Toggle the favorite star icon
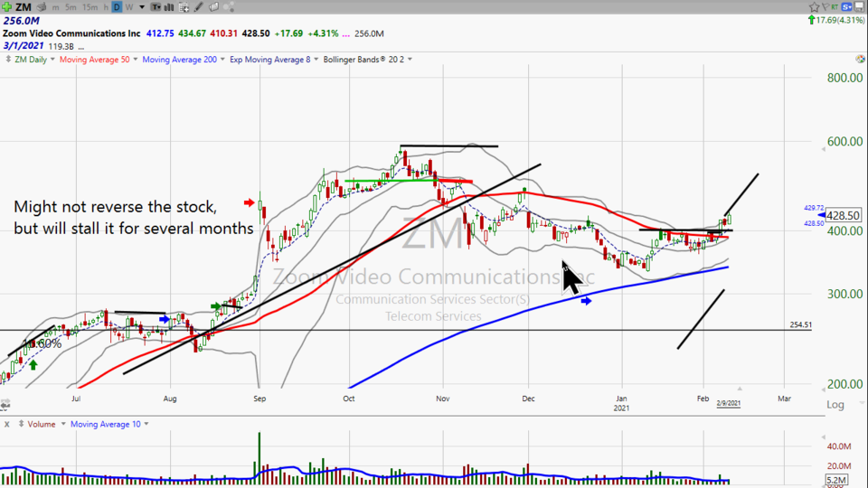This screenshot has width=868, height=488. 815,6
